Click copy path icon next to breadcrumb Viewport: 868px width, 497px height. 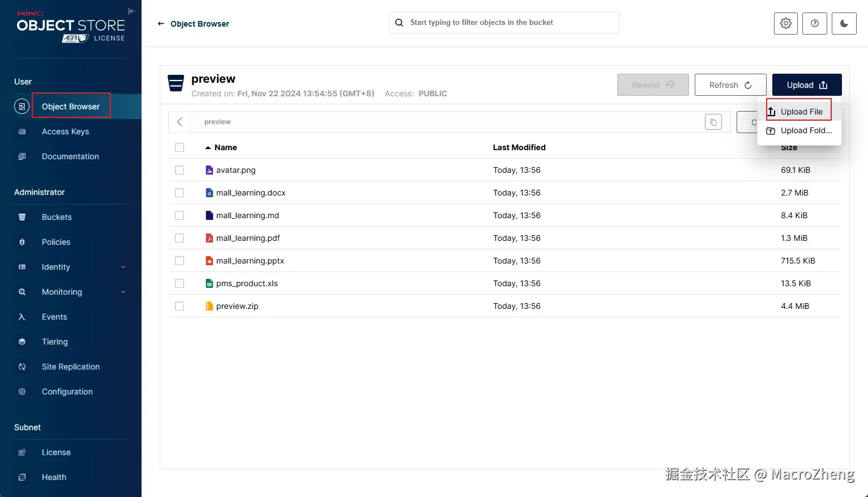pyautogui.click(x=713, y=122)
